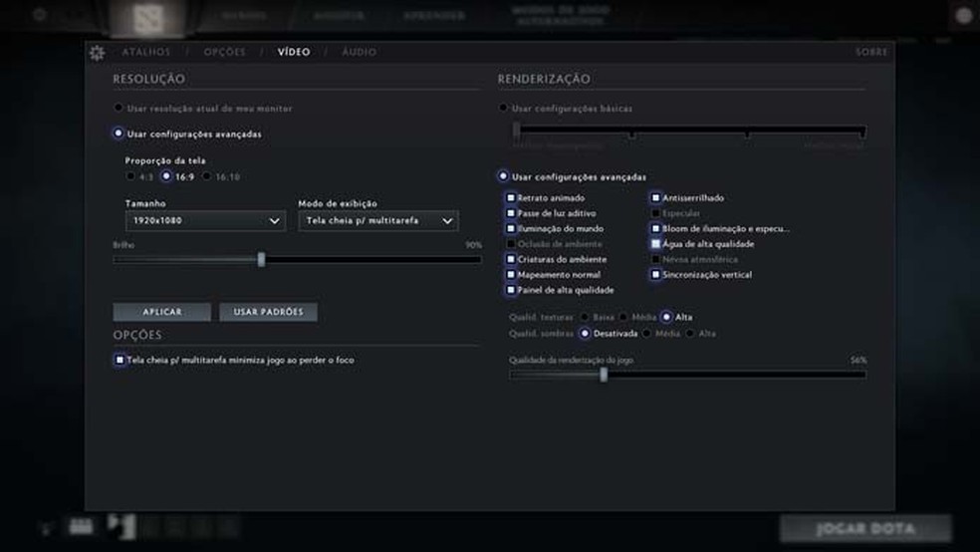Set texture quality to Baixa
Screen dimensions: 980x552
point(585,317)
